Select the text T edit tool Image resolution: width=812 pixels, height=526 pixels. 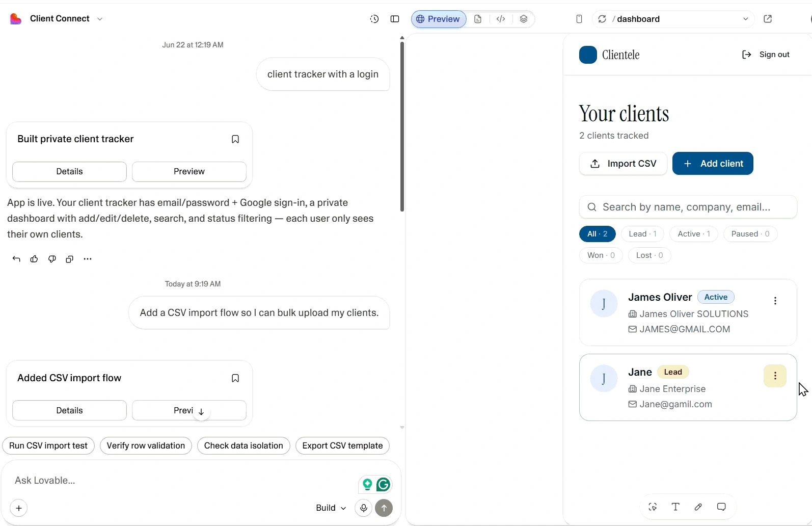(x=675, y=507)
